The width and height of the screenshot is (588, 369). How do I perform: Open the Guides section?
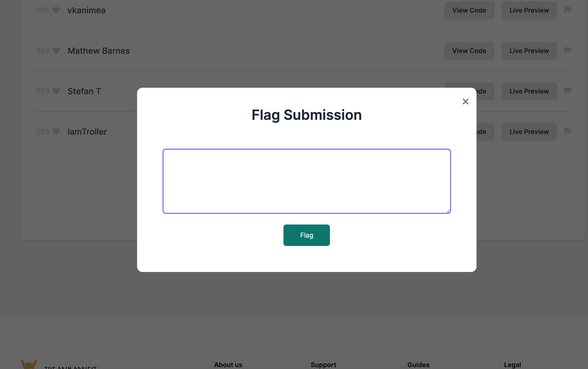[x=418, y=365]
